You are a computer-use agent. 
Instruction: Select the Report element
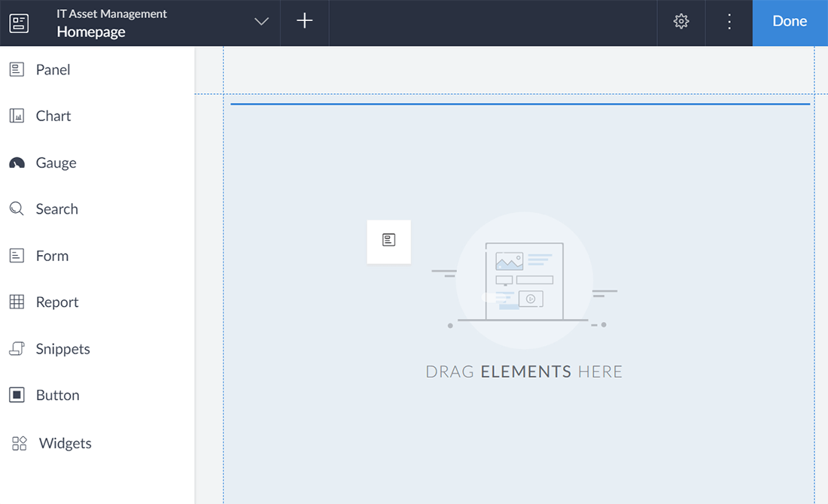point(57,302)
